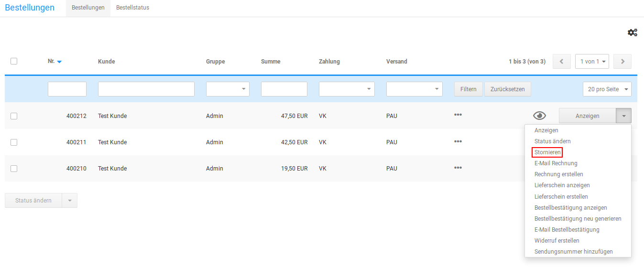
Task: Click the eye icon for order 400212
Action: coord(539,116)
